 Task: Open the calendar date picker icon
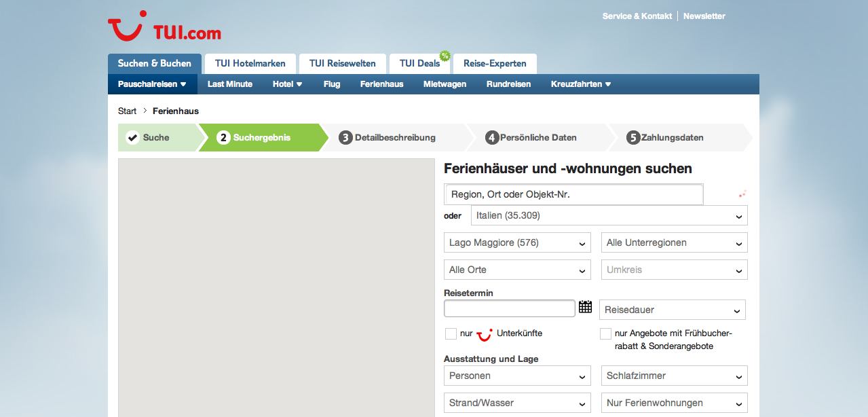point(585,308)
